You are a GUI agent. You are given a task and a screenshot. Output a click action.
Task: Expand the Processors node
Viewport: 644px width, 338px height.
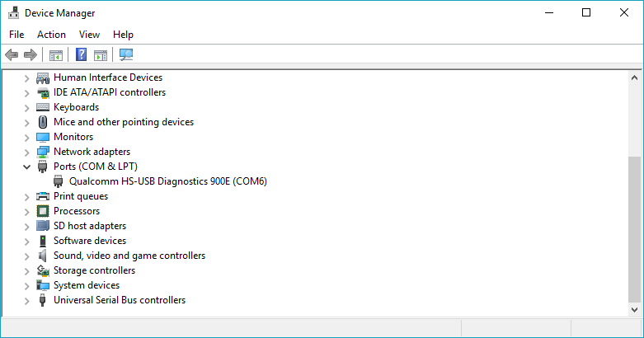[26, 212]
